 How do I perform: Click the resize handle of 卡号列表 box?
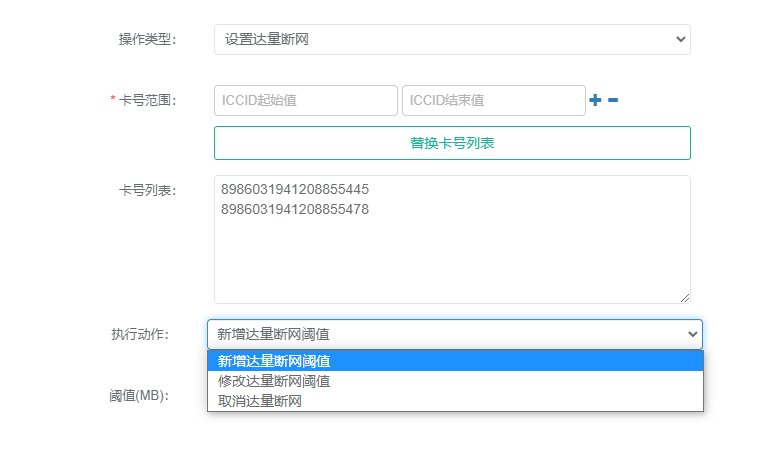coord(685,298)
